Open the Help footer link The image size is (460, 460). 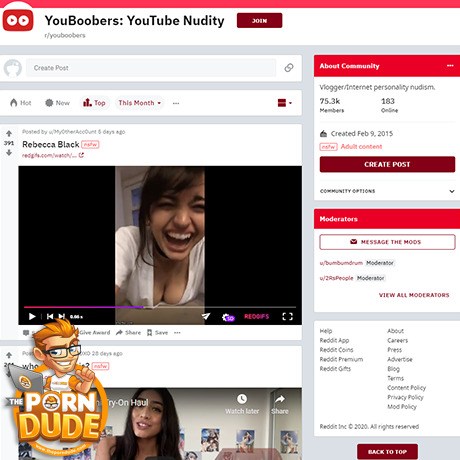[326, 331]
